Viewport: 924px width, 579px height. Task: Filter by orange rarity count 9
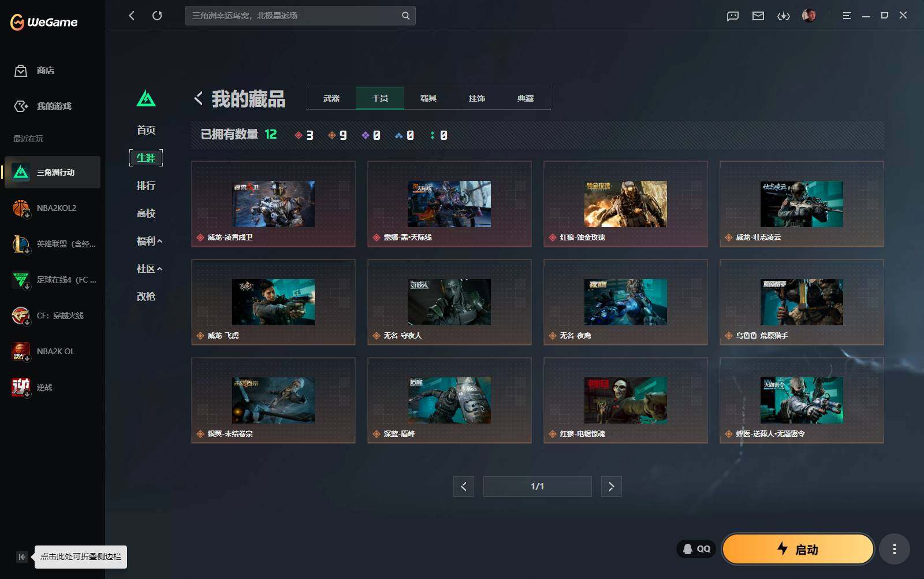[x=337, y=135]
